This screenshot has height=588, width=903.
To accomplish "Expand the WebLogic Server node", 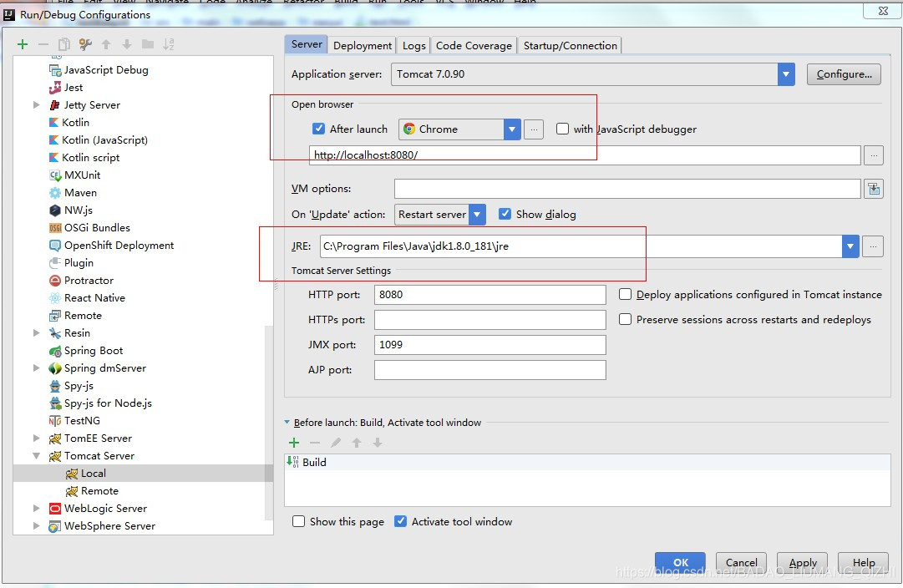I will coord(36,509).
